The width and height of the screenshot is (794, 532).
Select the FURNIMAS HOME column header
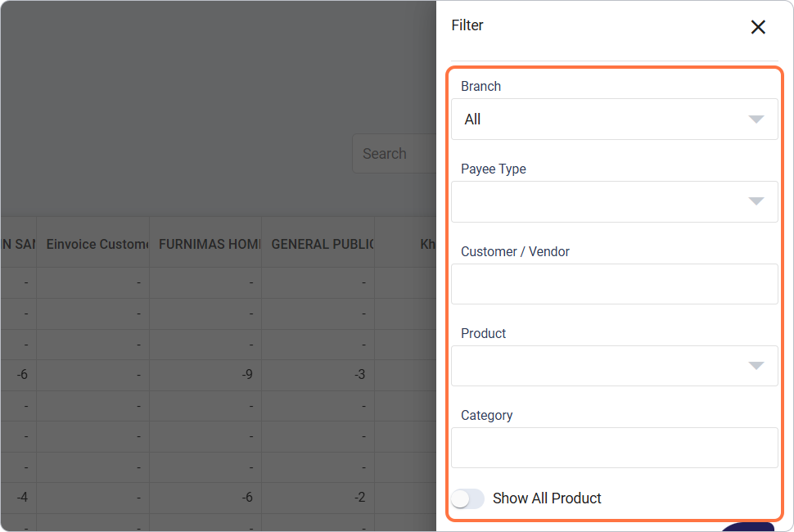point(205,244)
